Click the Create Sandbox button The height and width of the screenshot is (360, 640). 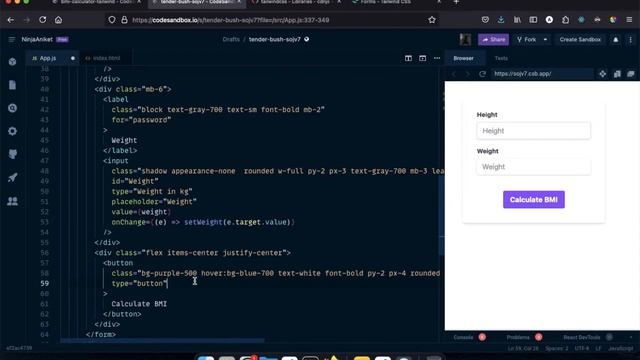[580, 40]
